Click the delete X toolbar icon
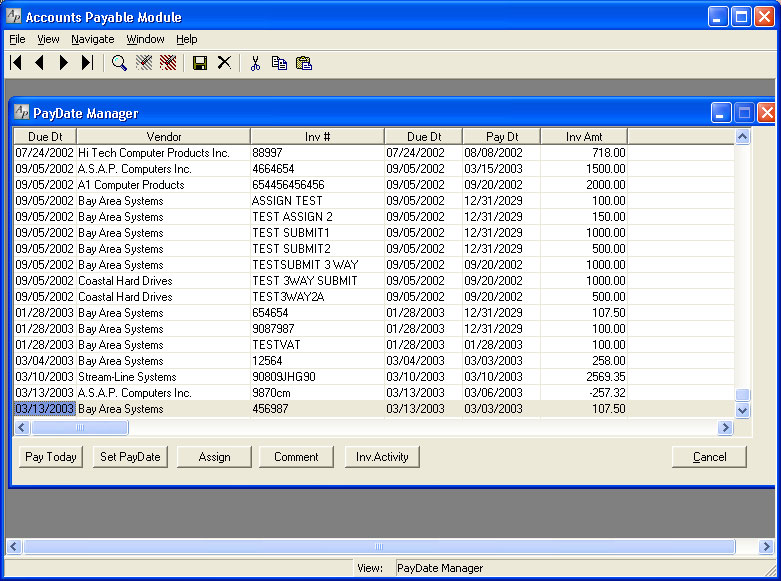This screenshot has width=781, height=581. tap(225, 63)
